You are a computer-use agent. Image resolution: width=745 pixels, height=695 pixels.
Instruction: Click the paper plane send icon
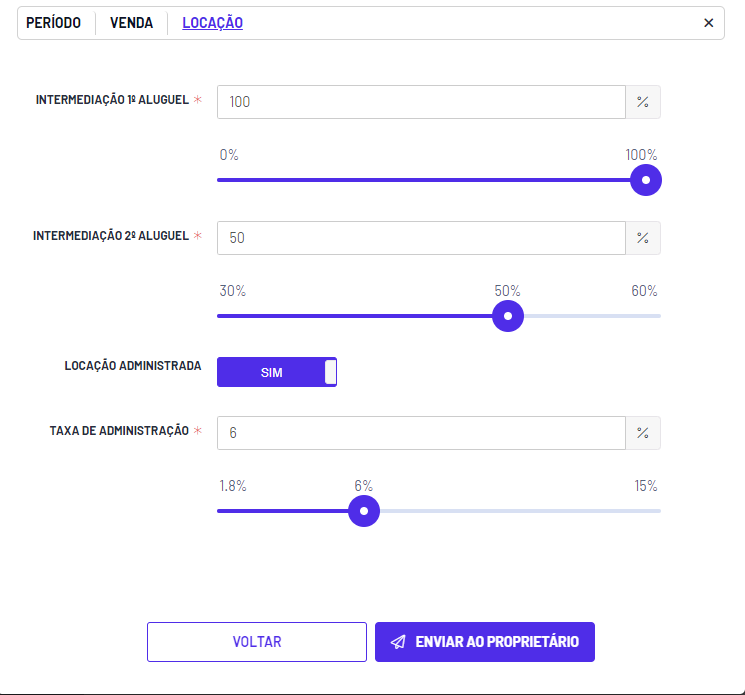pos(398,642)
